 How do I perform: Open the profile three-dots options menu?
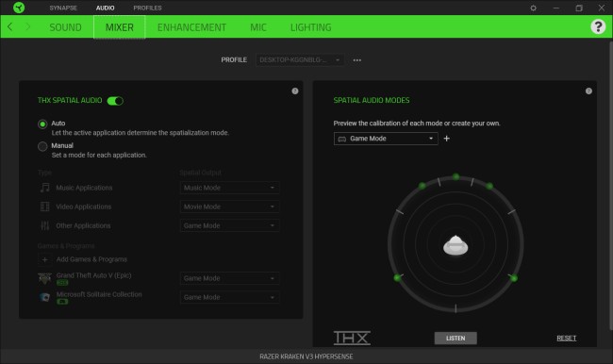pos(356,60)
